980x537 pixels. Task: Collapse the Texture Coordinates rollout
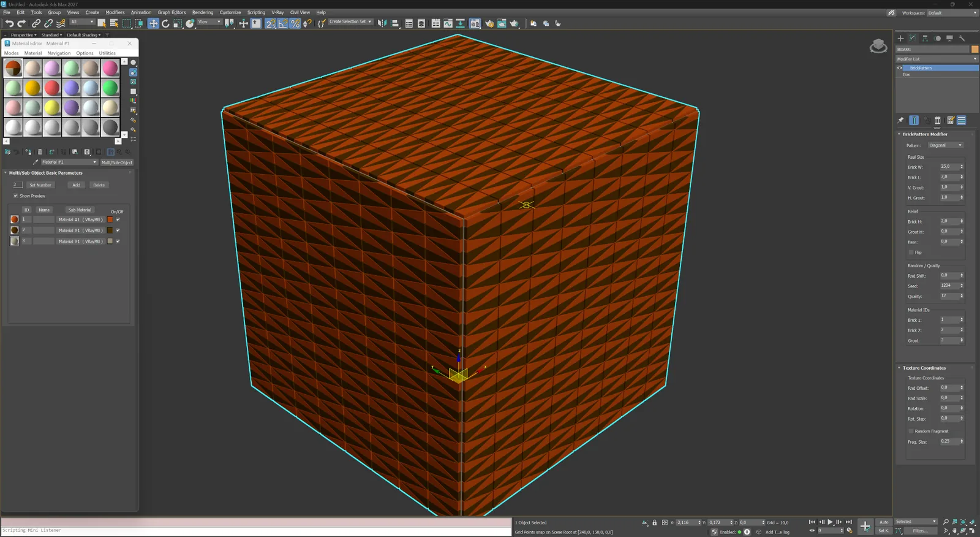pyautogui.click(x=924, y=368)
